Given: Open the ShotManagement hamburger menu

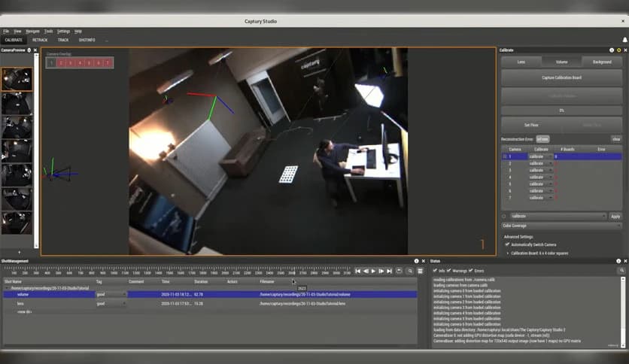Looking at the screenshot, I should (x=420, y=271).
